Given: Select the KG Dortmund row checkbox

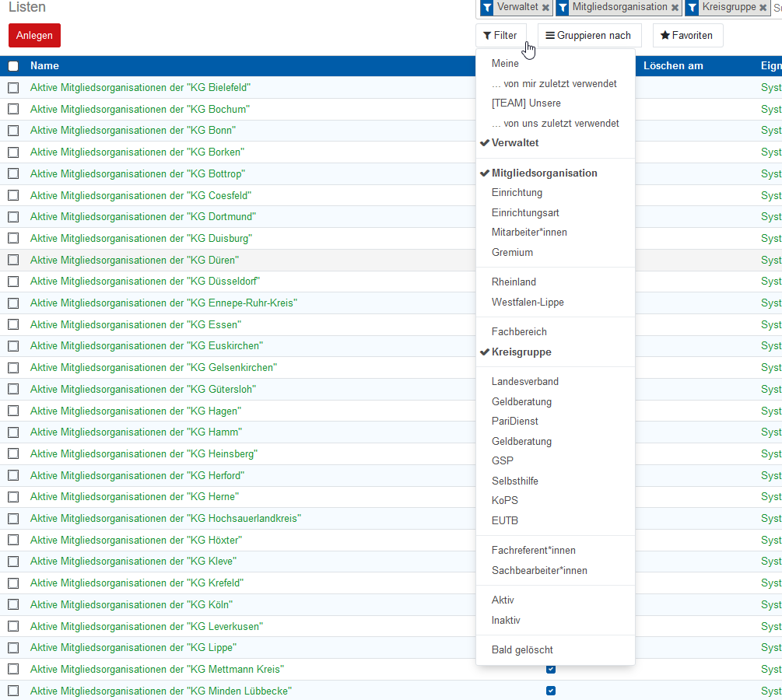Looking at the screenshot, I should [13, 217].
